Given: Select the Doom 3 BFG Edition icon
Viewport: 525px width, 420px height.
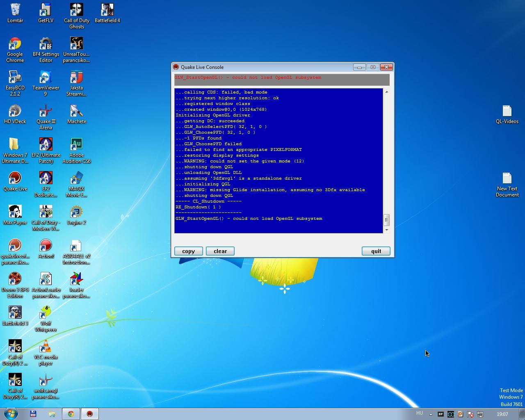Looking at the screenshot, I should [15, 285].
